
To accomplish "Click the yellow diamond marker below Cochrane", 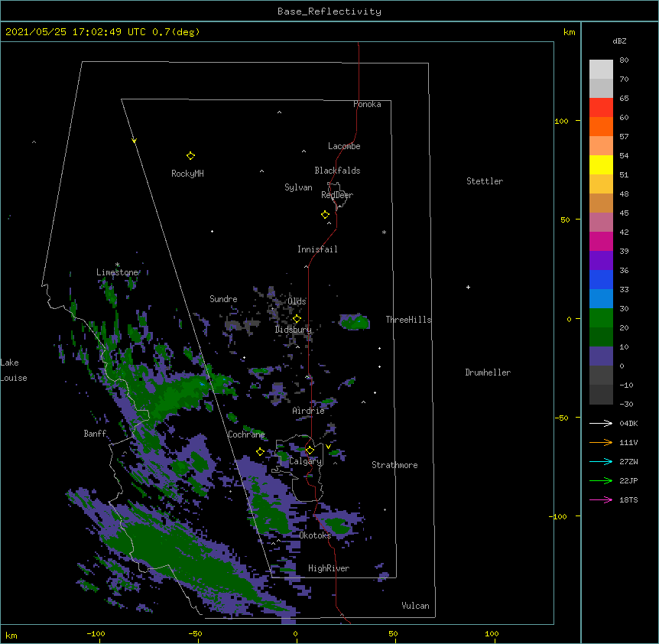I will click(260, 451).
